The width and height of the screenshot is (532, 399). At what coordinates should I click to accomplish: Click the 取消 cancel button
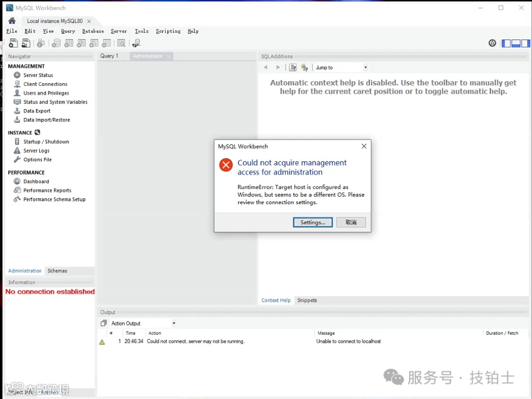click(x=351, y=222)
